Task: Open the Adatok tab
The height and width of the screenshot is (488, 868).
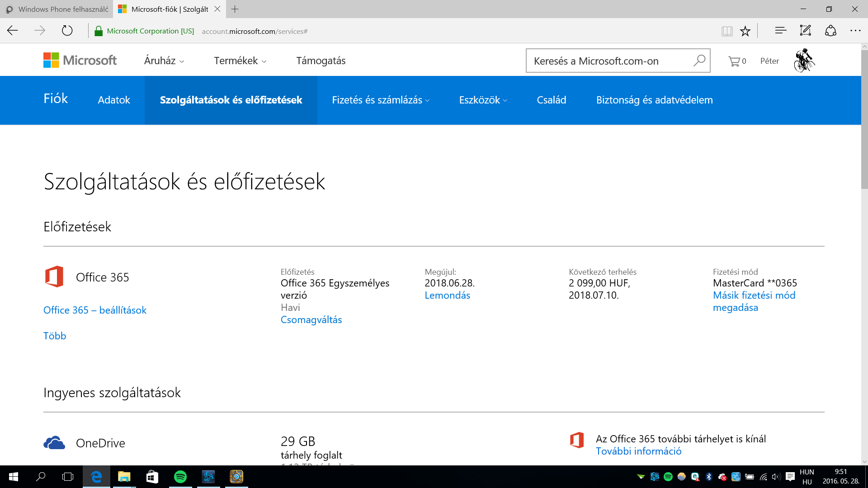Action: click(114, 100)
